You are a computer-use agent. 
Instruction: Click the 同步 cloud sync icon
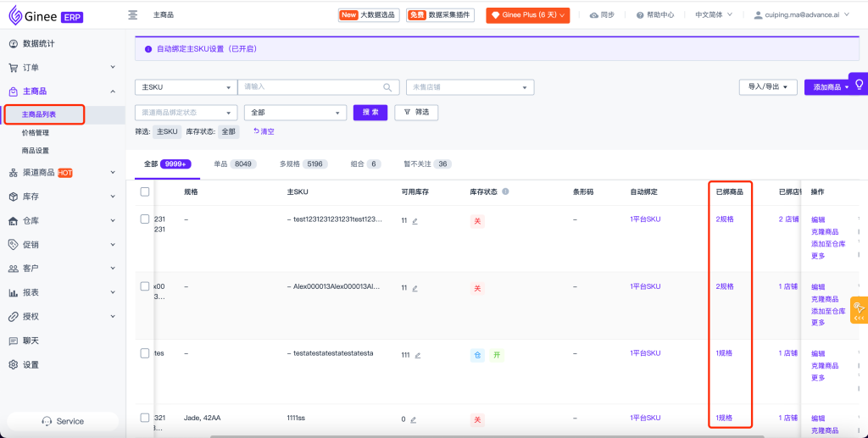point(593,15)
